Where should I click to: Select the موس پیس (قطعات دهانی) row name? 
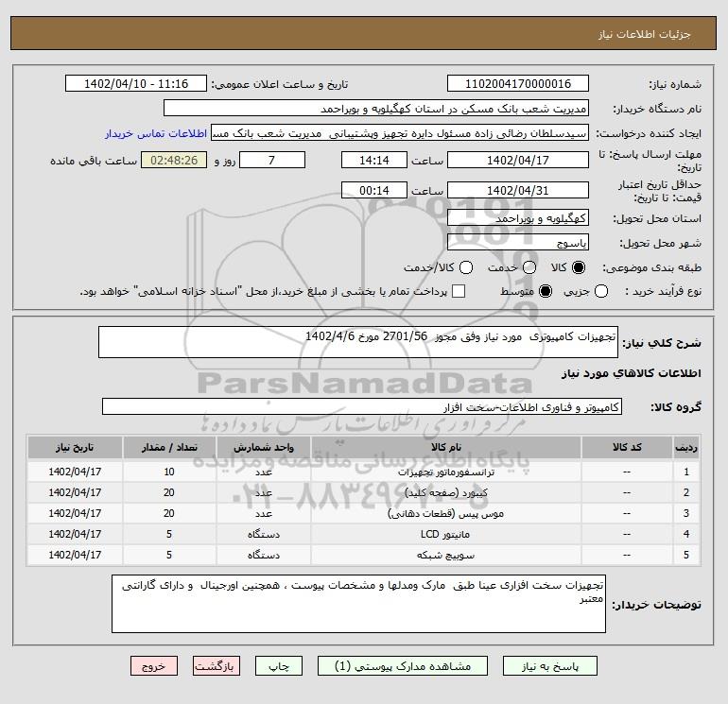[446, 514]
